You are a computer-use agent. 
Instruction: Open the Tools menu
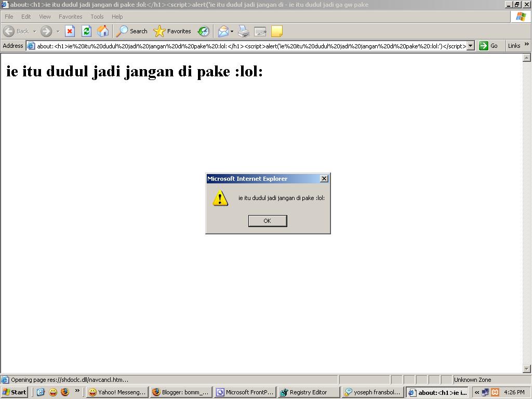[97, 17]
